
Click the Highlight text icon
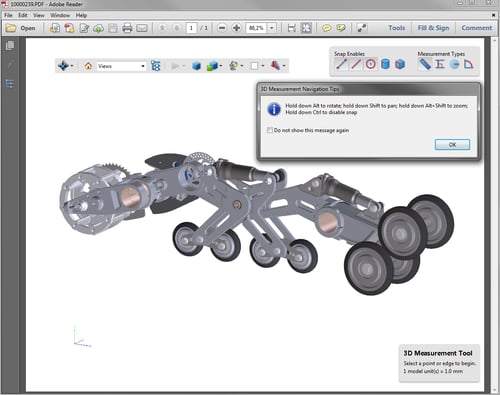pos(341,28)
